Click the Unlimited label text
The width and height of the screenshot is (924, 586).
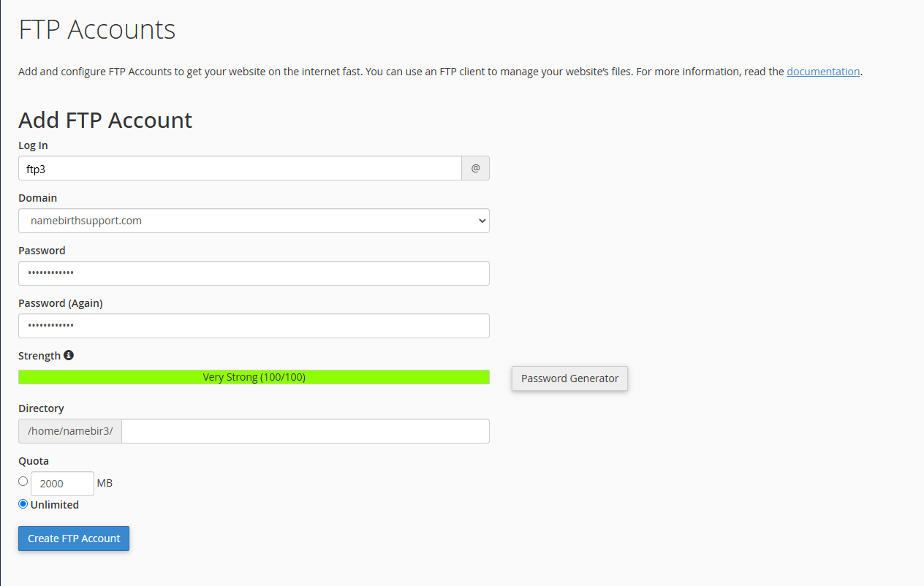tap(56, 504)
